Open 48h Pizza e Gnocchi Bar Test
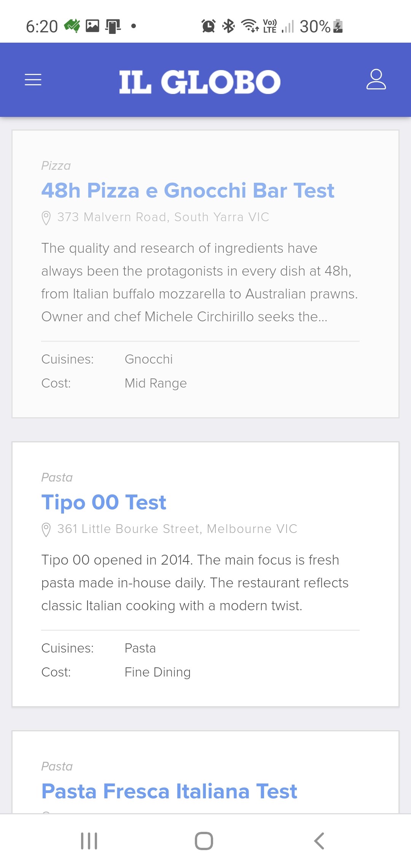Viewport: 411px width, 868px height. tap(188, 190)
